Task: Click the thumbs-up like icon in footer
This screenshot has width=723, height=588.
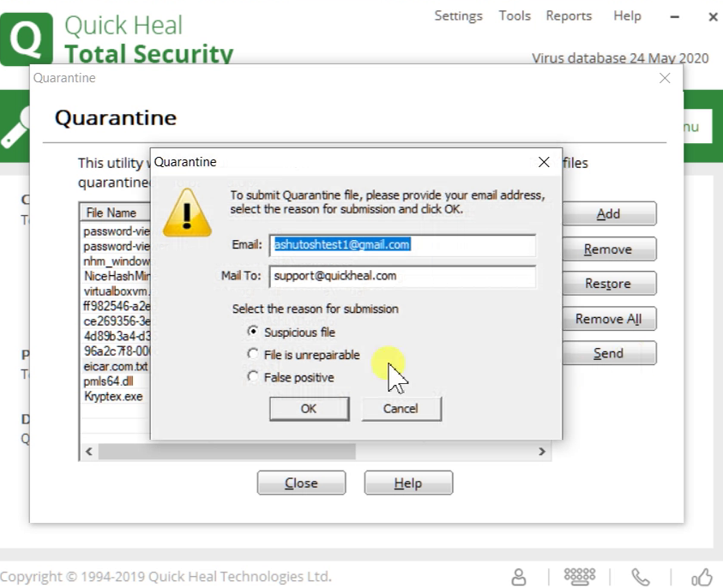Action: pyautogui.click(x=702, y=577)
